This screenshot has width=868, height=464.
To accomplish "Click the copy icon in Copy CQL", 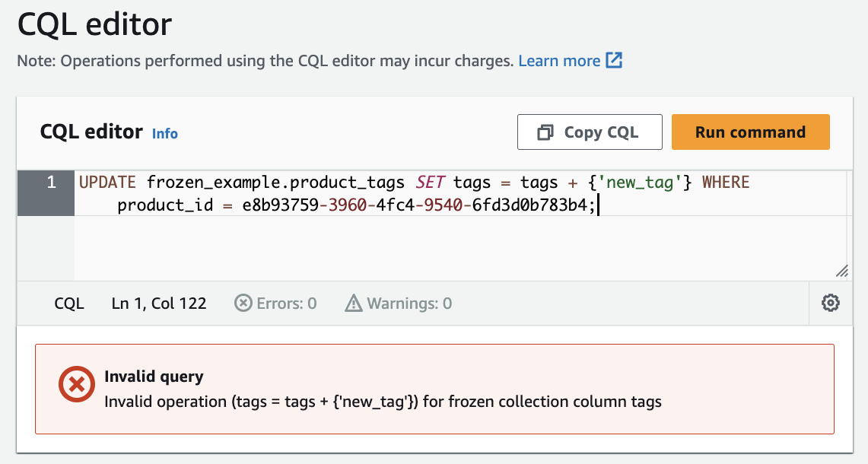I will [x=545, y=132].
